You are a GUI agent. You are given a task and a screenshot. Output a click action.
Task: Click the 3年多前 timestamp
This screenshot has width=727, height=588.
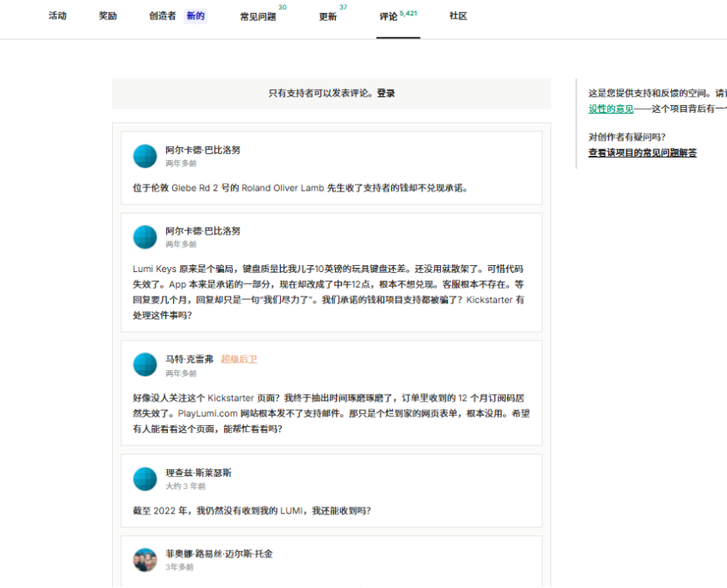(179, 567)
